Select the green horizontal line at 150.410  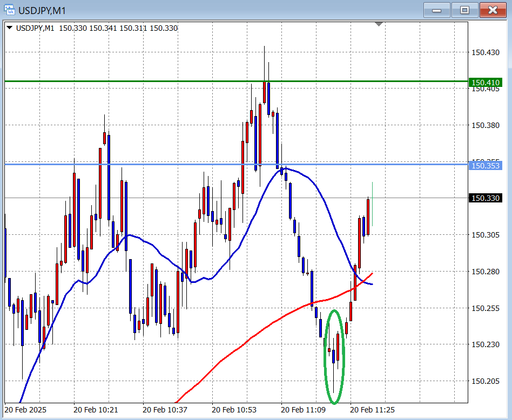162,82
